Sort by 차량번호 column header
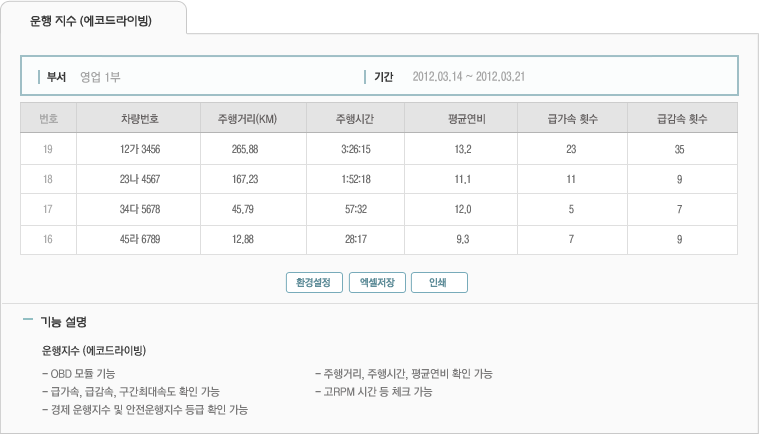This screenshot has height=434, width=759. pyautogui.click(x=139, y=119)
